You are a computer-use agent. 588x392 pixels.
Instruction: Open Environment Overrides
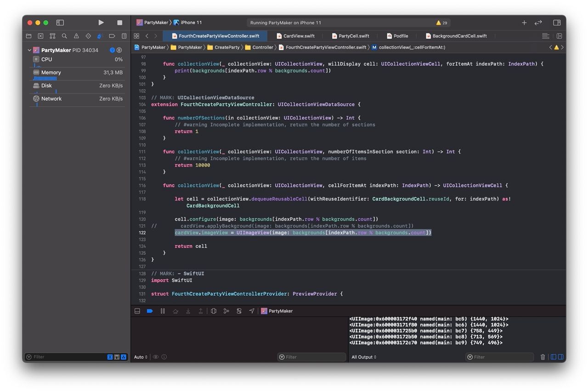coord(239,311)
